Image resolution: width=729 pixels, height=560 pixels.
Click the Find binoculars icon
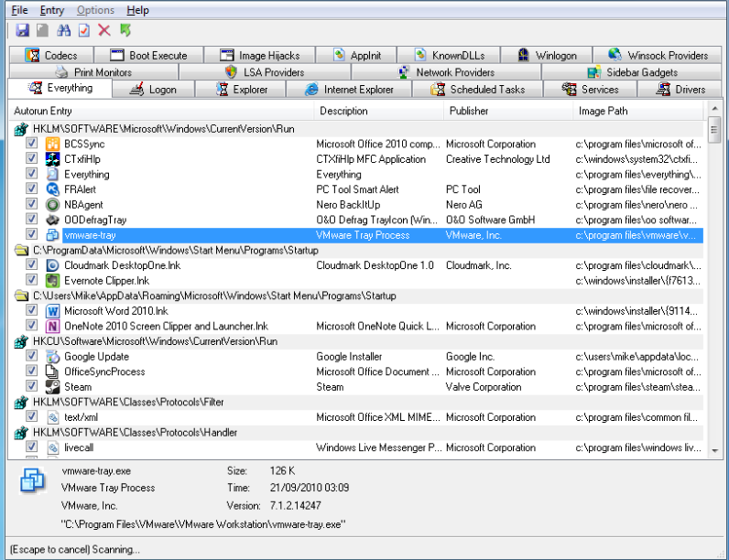(x=64, y=30)
